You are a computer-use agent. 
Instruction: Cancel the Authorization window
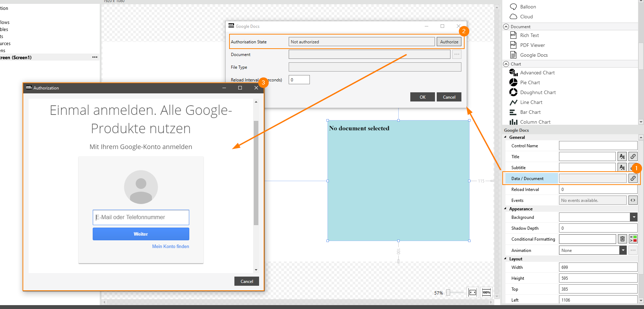coord(247,281)
